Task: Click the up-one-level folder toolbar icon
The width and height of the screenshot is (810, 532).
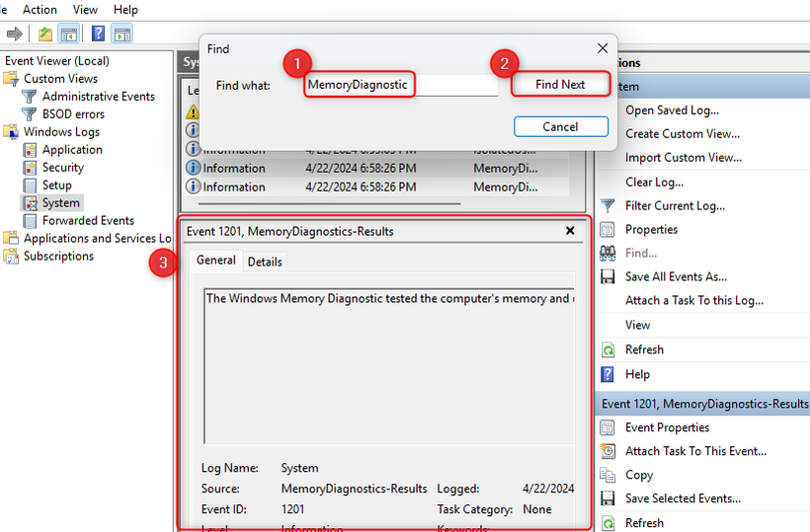Action: click(x=45, y=35)
